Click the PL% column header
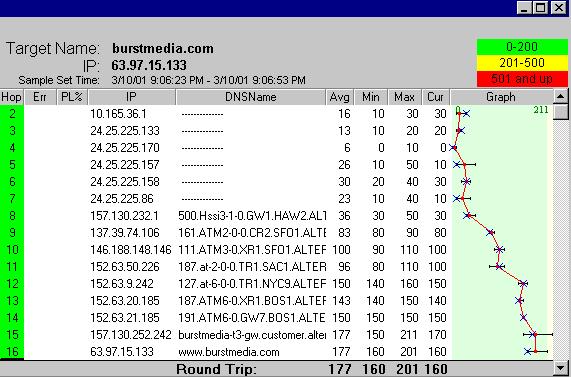 tap(72, 97)
